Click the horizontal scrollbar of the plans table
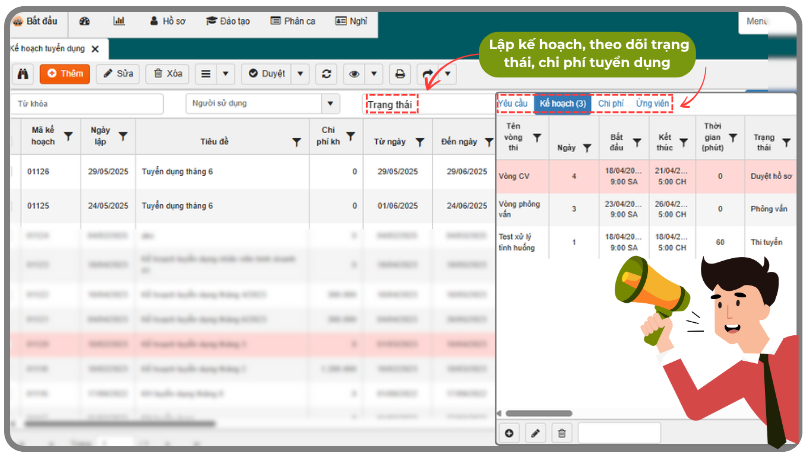 click(x=120, y=424)
